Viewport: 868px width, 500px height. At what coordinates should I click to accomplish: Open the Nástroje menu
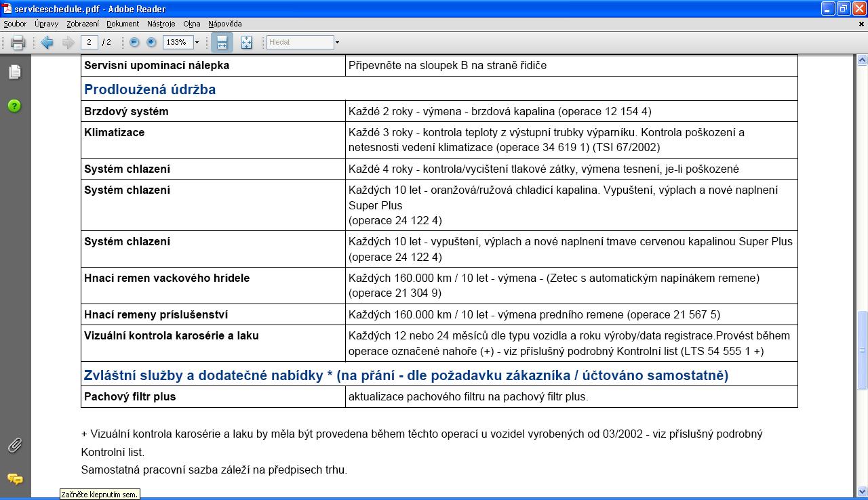tap(161, 24)
